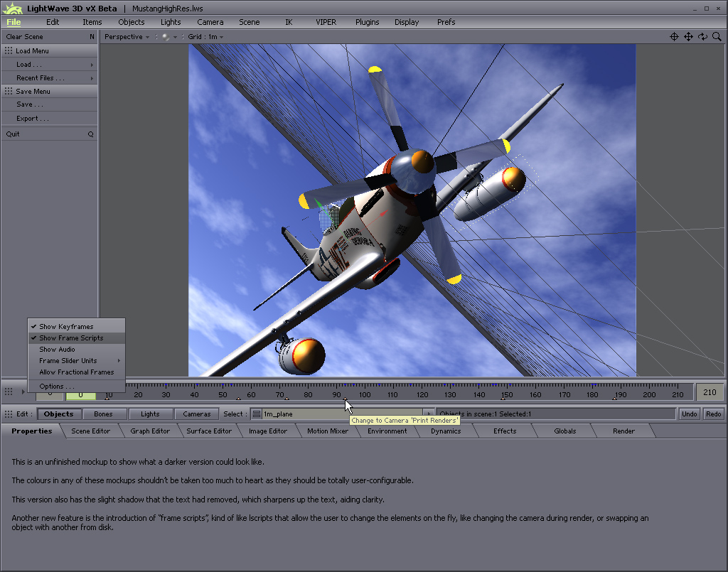The image size is (728, 572).
Task: Open the Plugins menu
Action: pos(367,22)
